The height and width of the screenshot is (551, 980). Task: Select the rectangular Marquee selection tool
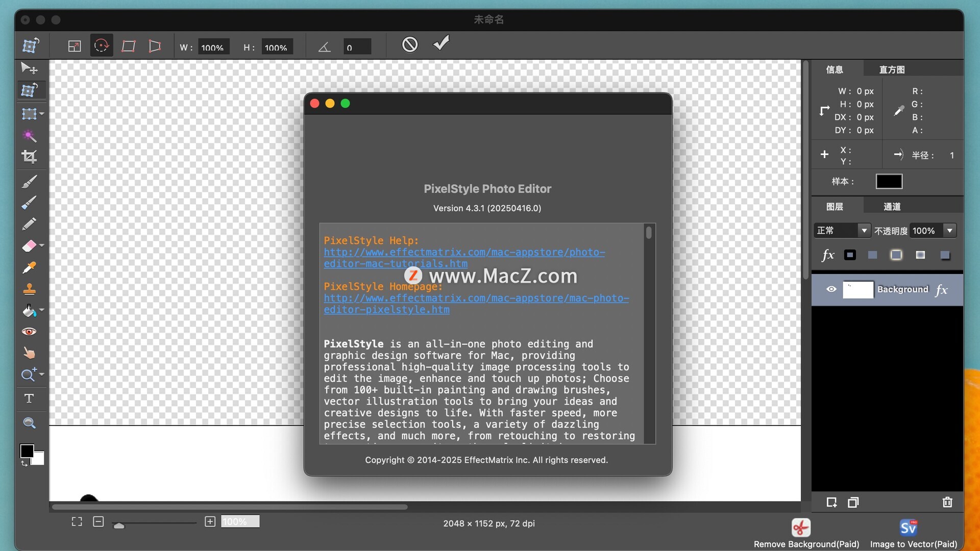pos(29,113)
